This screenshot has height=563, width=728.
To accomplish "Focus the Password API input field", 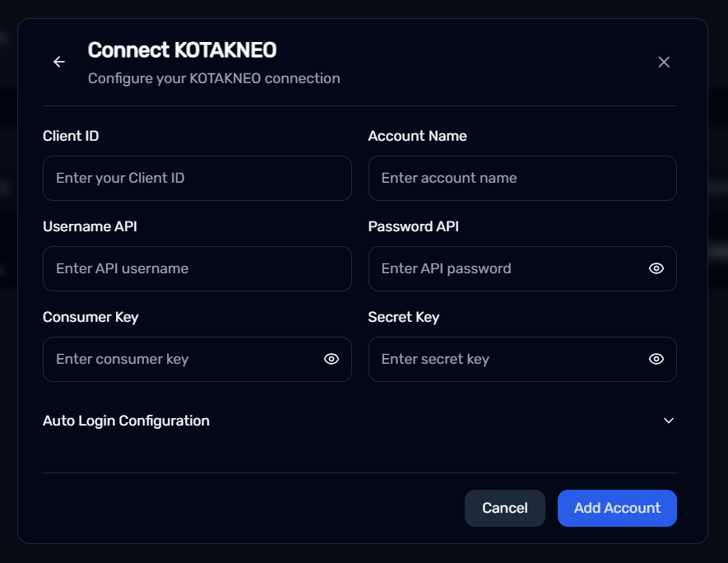I will tap(522, 269).
